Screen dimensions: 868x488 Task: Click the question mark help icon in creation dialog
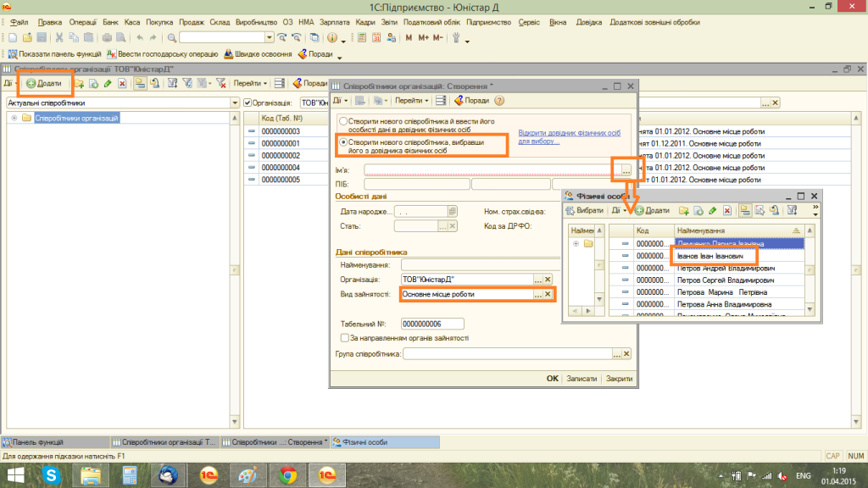coord(499,101)
